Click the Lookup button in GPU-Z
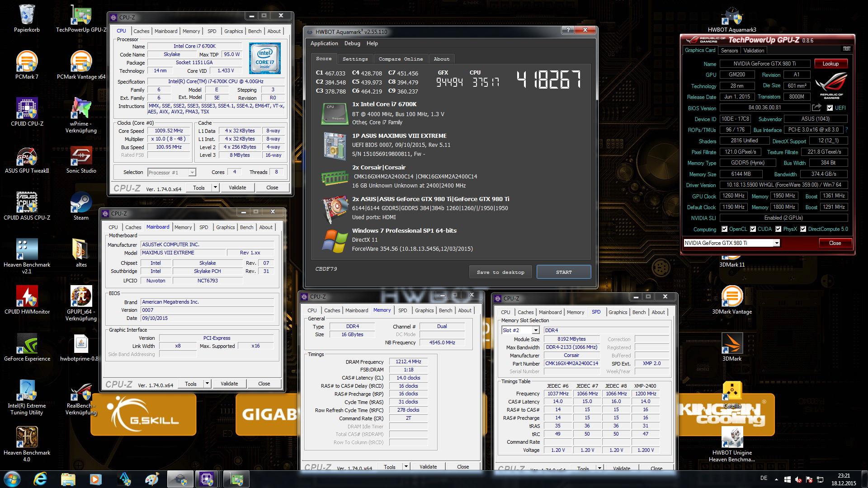Viewport: 868px width, 488px height. point(830,64)
